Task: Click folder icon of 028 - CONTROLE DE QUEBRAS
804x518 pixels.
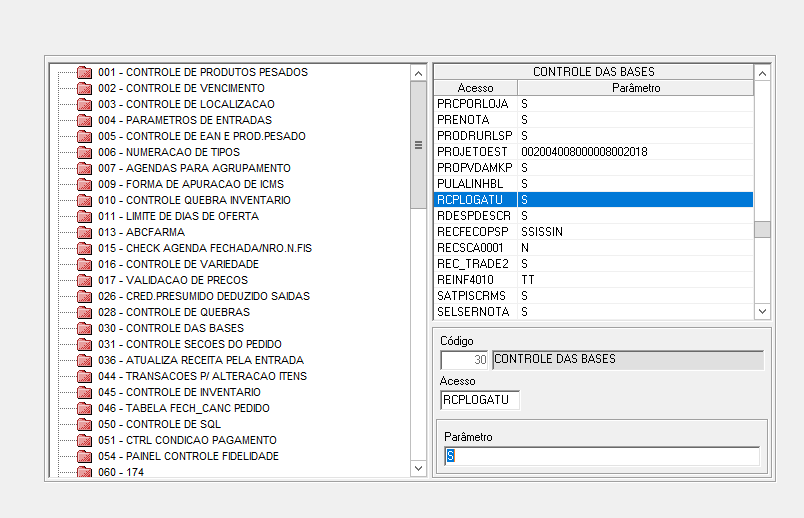Action: point(84,312)
